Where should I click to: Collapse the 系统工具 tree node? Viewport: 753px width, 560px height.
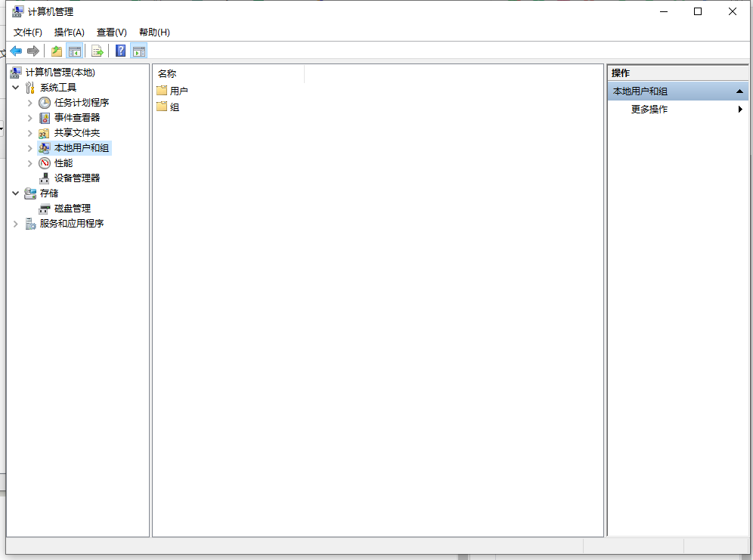point(16,88)
